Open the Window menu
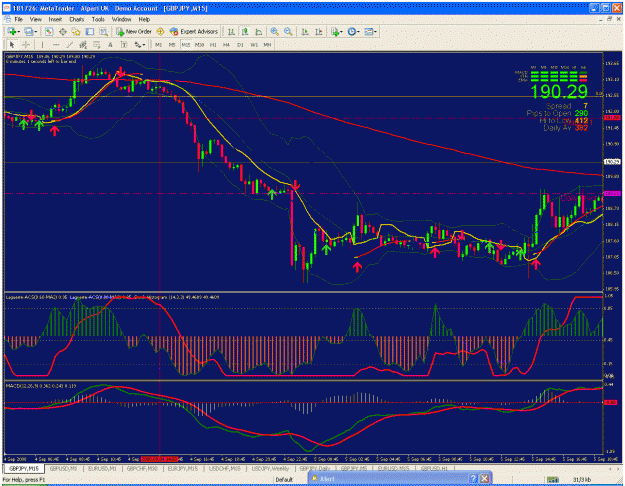Image resolution: width=625 pixels, height=486 pixels. (x=121, y=19)
